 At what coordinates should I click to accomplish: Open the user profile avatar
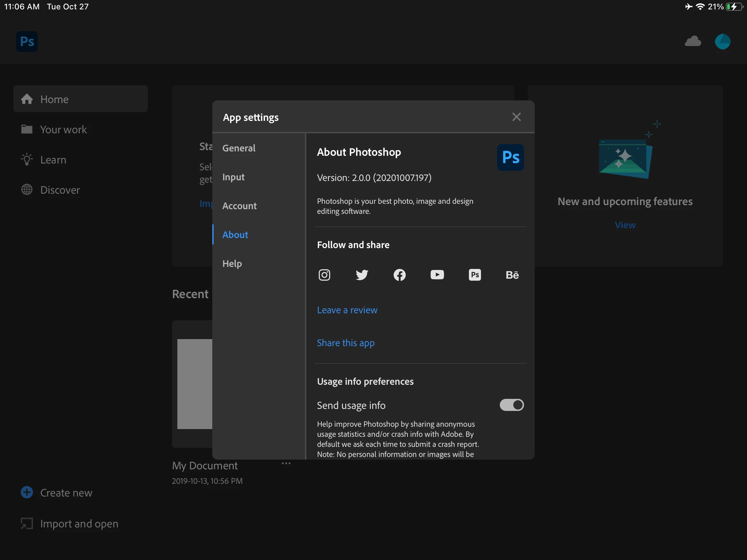pyautogui.click(x=722, y=42)
